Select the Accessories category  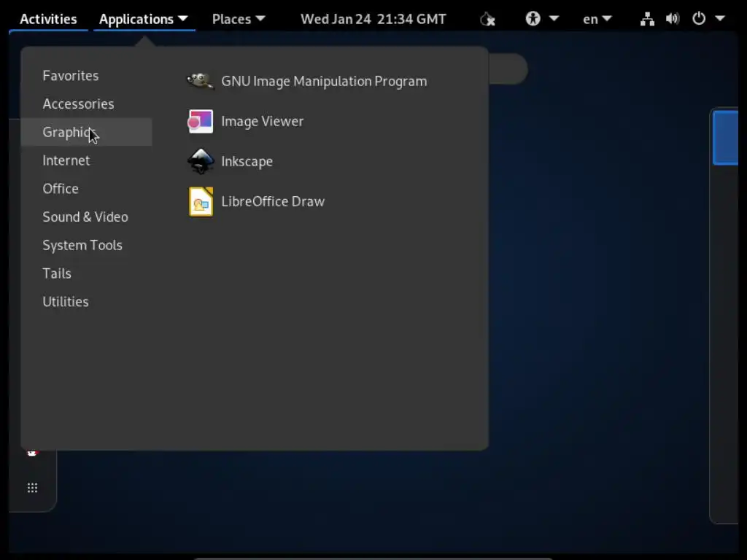coord(78,104)
